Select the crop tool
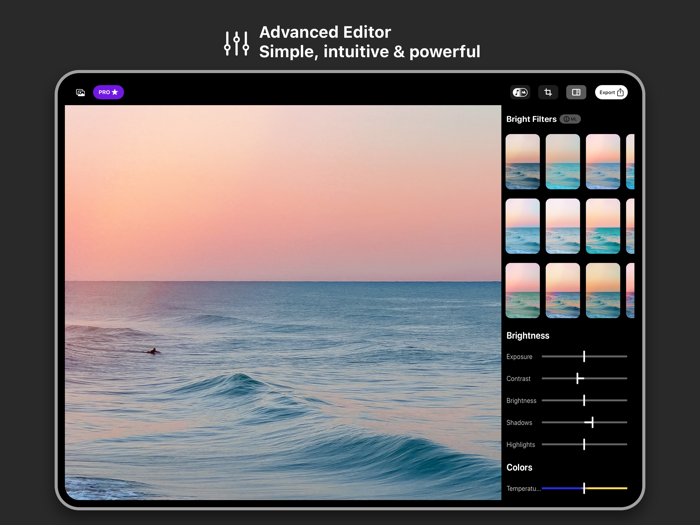The image size is (700, 525). tap(548, 92)
